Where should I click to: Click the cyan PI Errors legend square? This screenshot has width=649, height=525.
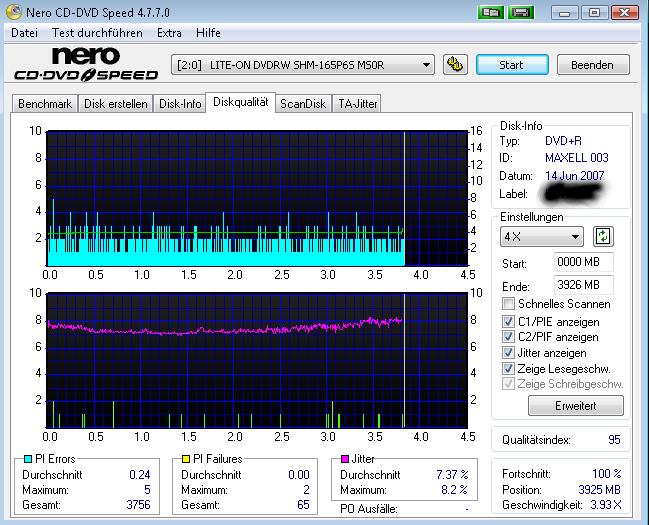tap(27, 459)
